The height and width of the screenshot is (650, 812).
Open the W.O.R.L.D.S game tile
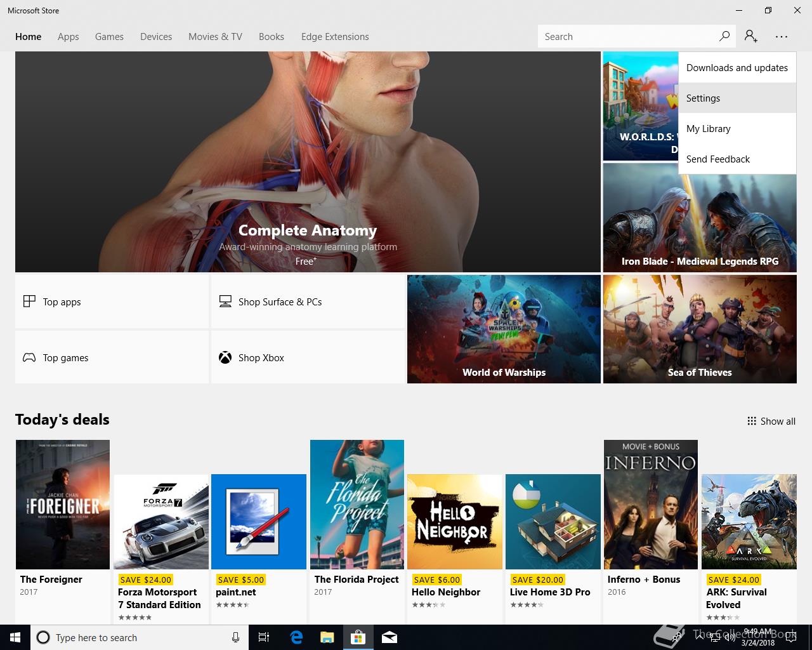[640, 106]
